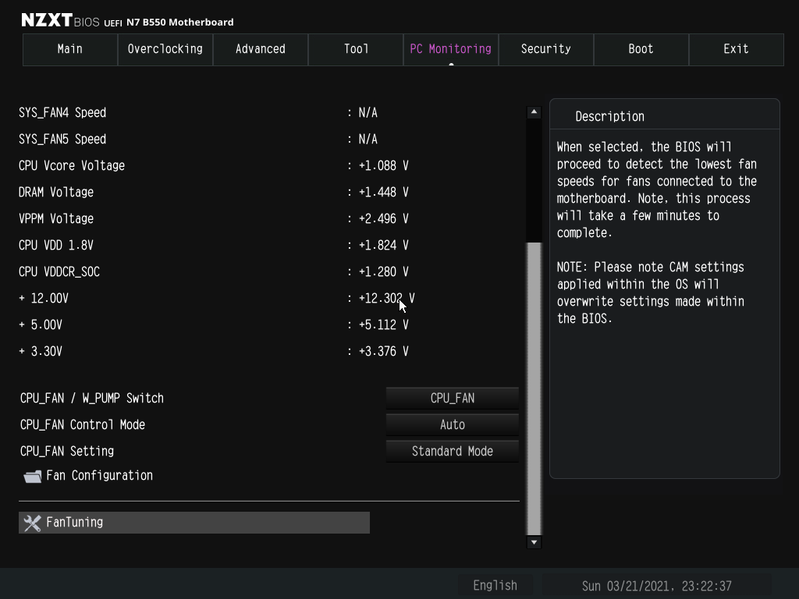Select the FanTuning entry
The image size is (799, 599).
pos(194,523)
